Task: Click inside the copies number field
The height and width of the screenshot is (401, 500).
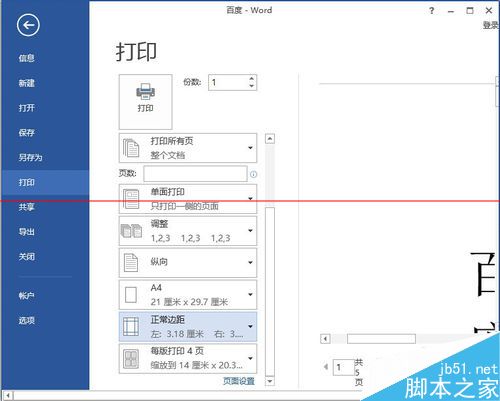Action: click(228, 82)
